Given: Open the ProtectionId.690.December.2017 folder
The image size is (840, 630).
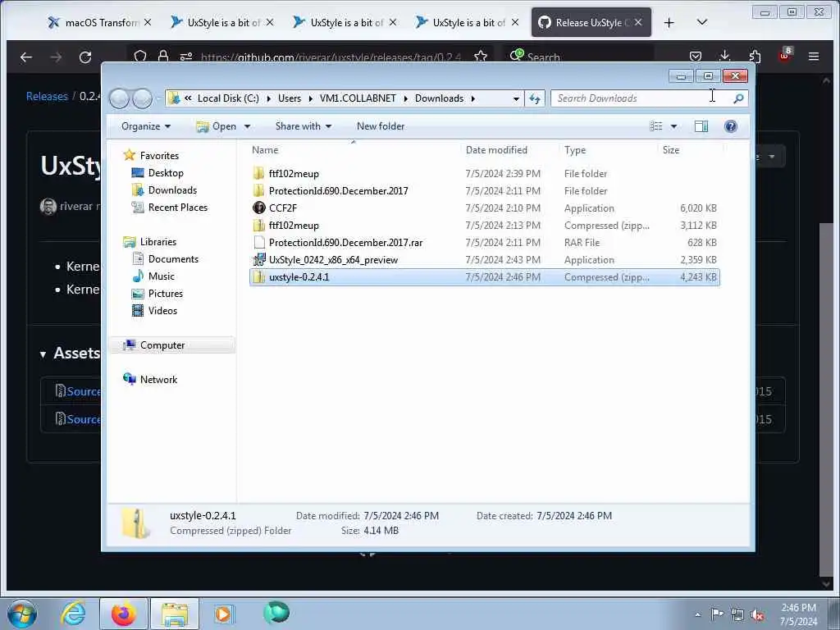Looking at the screenshot, I should [338, 190].
